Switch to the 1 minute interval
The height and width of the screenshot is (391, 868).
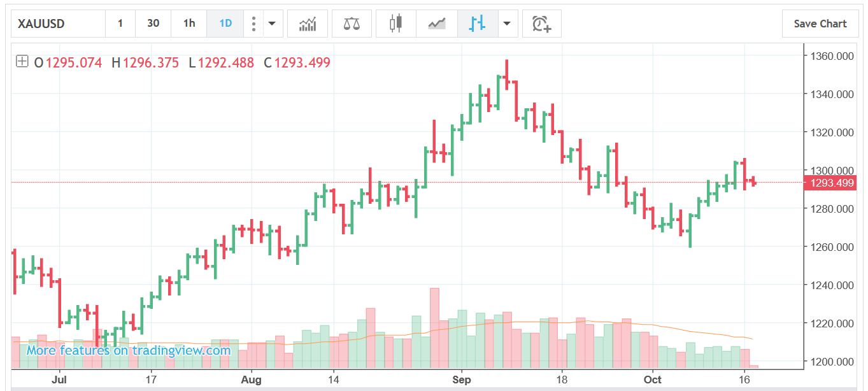click(120, 24)
